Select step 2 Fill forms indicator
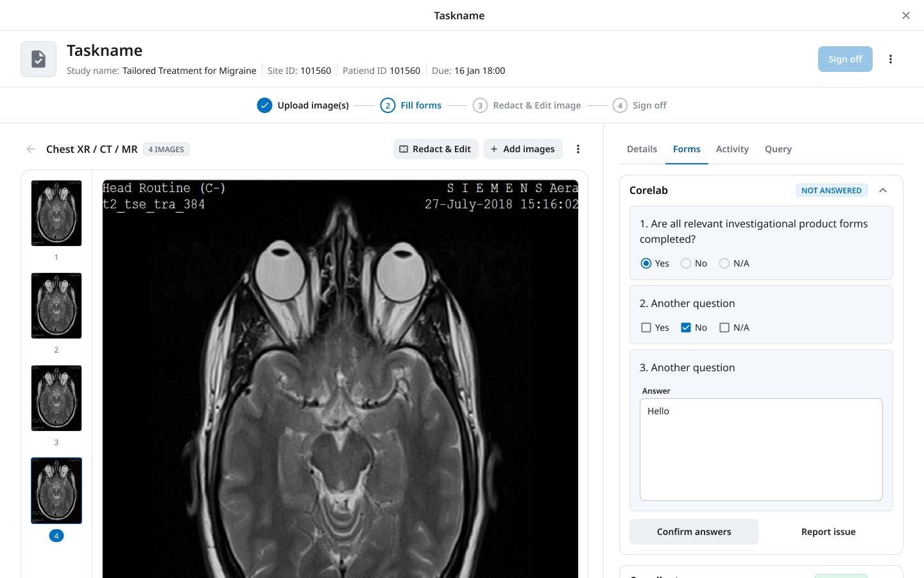 (388, 105)
